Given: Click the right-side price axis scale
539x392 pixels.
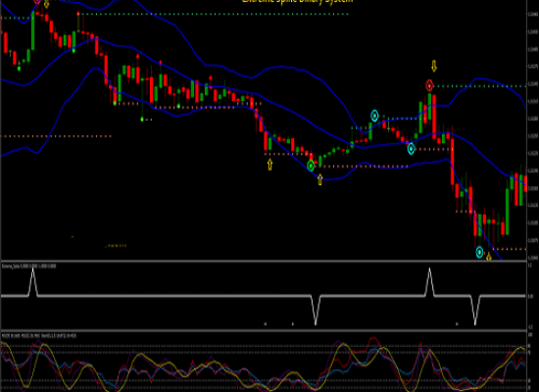Looking at the screenshot, I should coord(533,130).
